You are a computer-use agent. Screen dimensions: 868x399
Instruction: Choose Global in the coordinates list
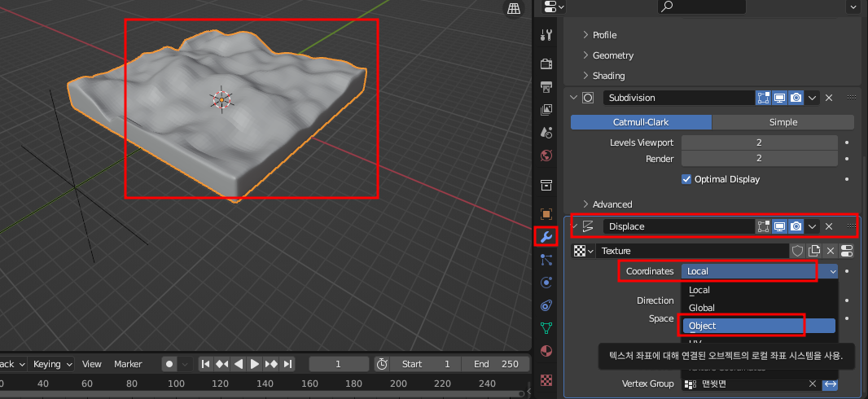(x=759, y=308)
